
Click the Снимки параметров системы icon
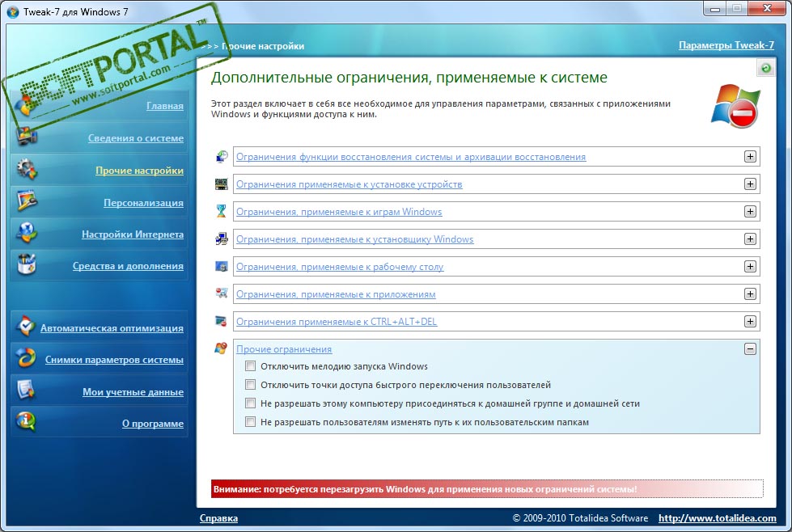pos(26,358)
